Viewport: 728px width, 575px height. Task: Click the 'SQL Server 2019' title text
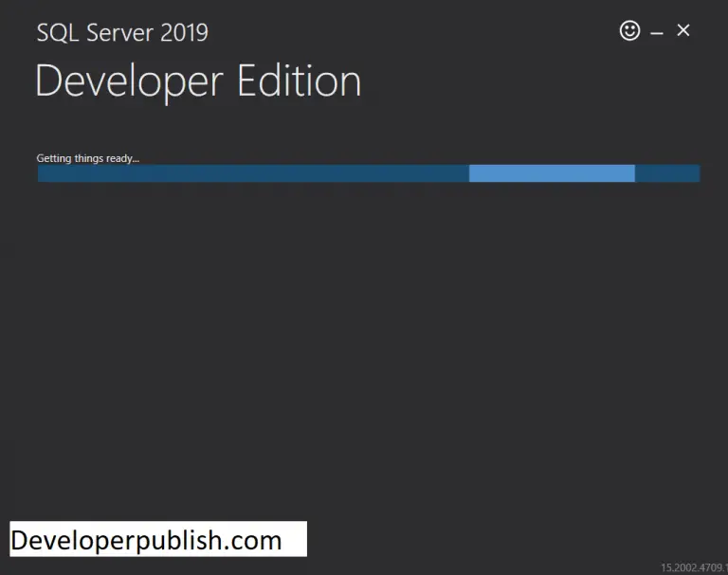[122, 32]
